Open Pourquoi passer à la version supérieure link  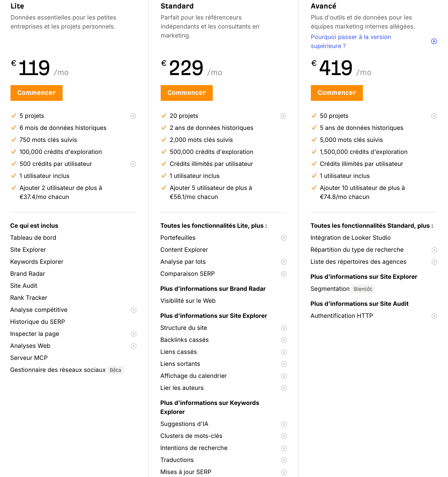tap(351, 41)
